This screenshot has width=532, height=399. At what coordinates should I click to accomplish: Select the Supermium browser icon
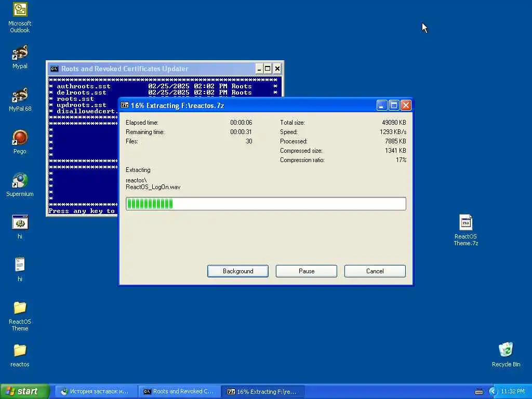20,184
